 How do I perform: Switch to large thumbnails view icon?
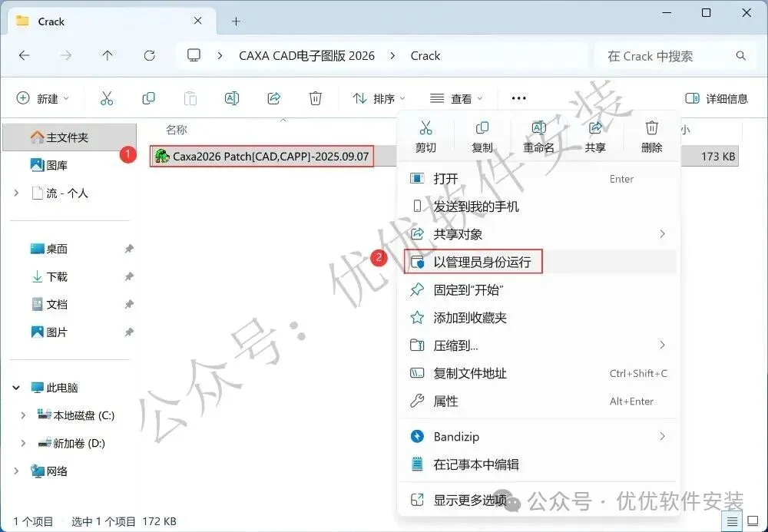(x=753, y=521)
